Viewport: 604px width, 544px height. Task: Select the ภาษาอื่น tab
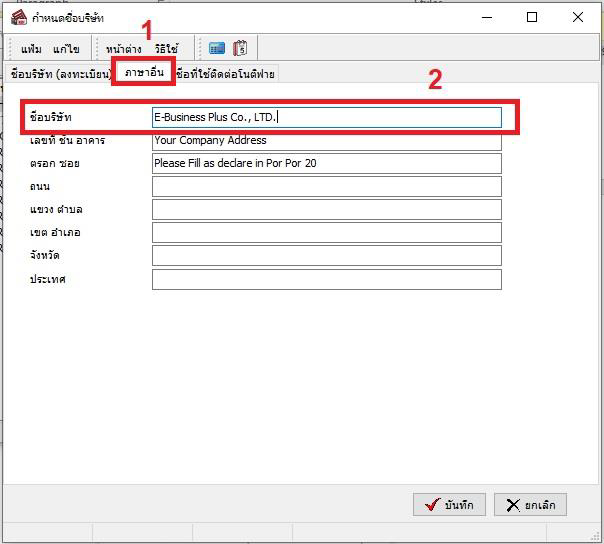point(144,73)
